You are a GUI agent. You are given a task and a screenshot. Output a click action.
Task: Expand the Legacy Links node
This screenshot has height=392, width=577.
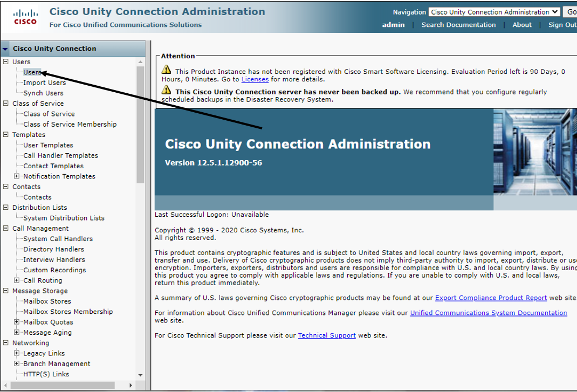17,353
